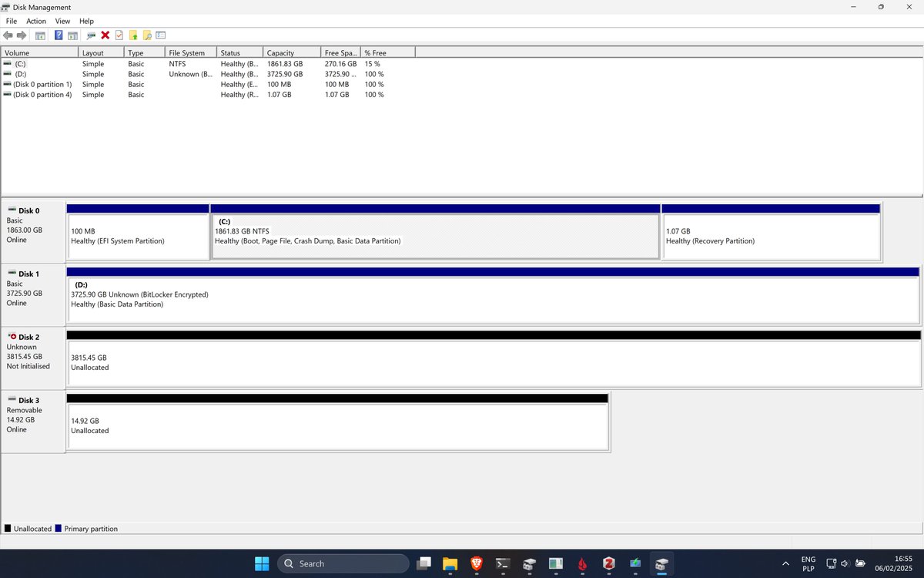Select the 14.92 GB Unallocated block
Viewport: 924px width, 578px height.
pos(337,422)
